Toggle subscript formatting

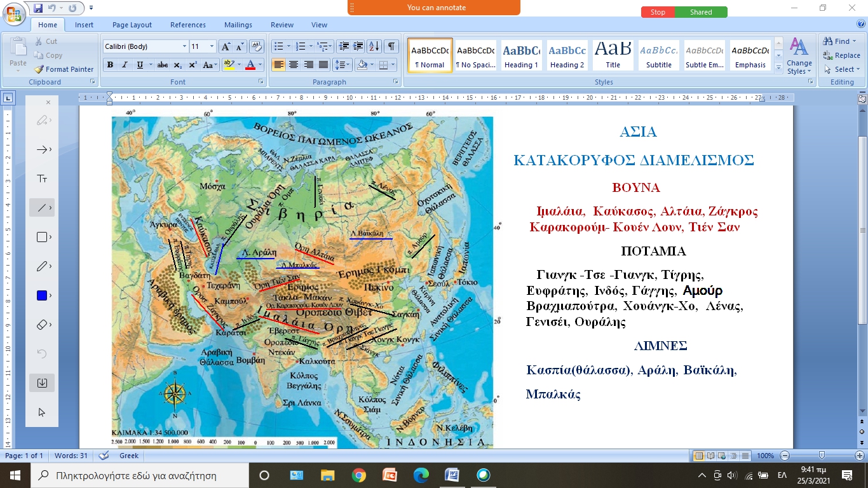click(x=178, y=65)
